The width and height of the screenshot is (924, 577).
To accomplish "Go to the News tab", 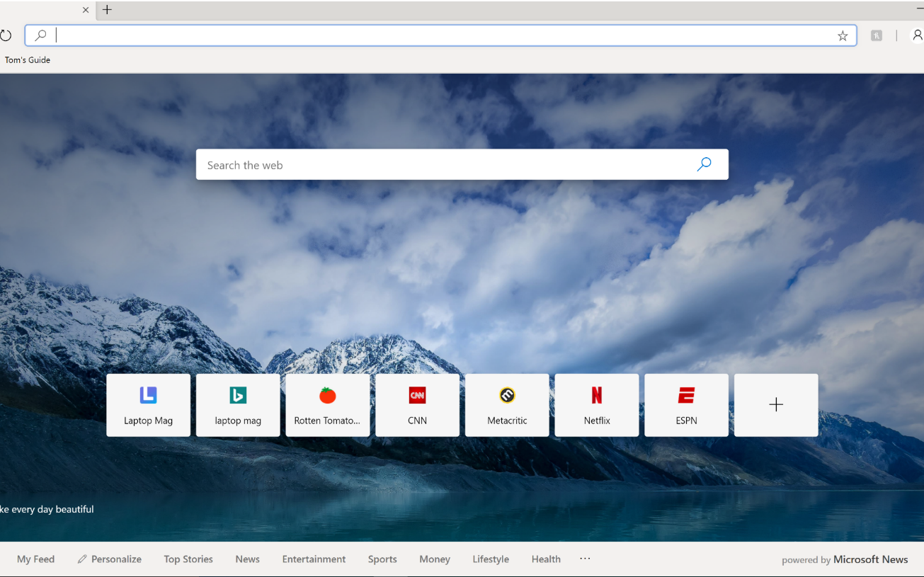I will click(248, 559).
